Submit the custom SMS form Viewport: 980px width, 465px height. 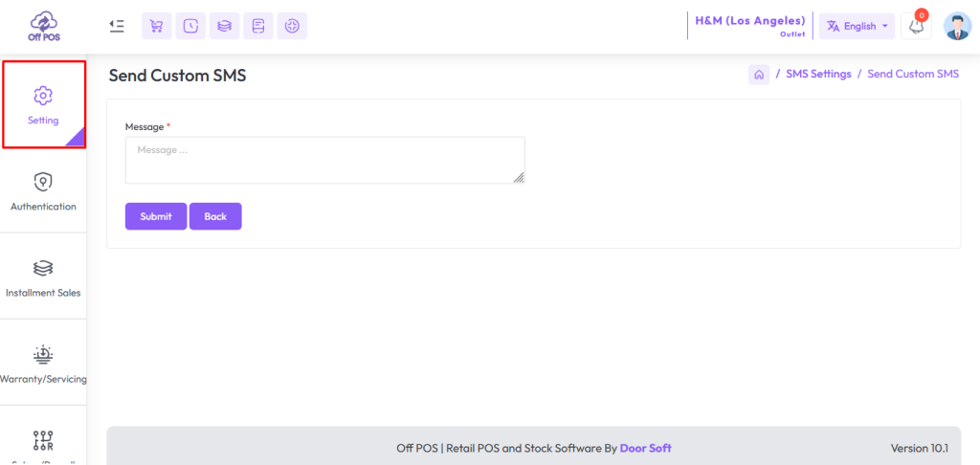point(156,216)
